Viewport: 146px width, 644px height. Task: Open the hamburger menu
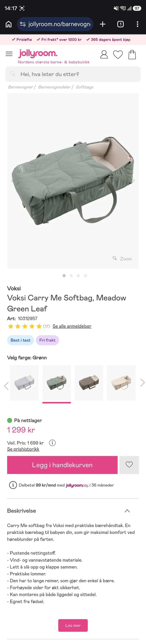coord(9,54)
